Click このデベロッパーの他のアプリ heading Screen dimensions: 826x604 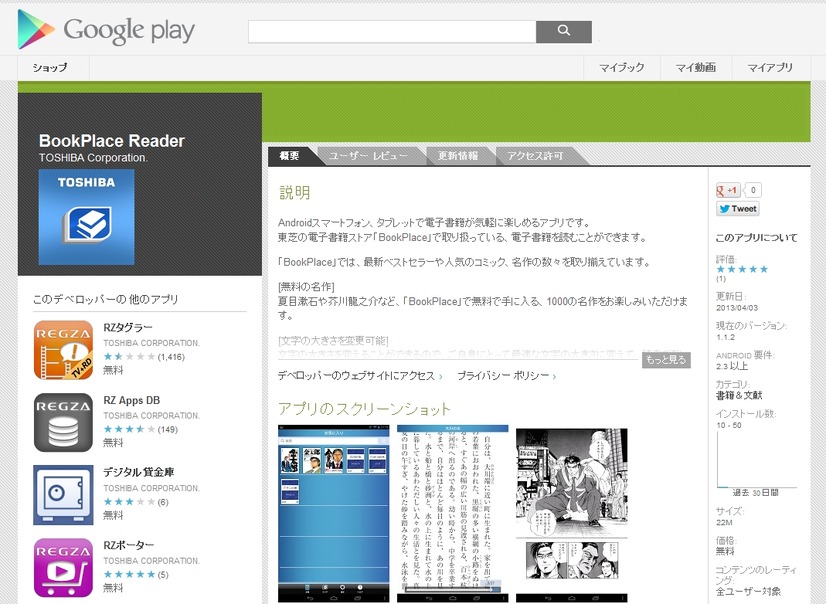[x=106, y=299]
